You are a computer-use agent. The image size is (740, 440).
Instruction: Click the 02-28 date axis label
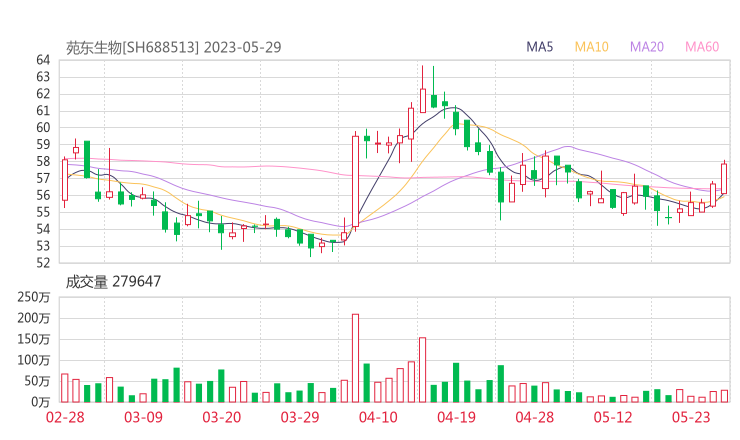65,417
